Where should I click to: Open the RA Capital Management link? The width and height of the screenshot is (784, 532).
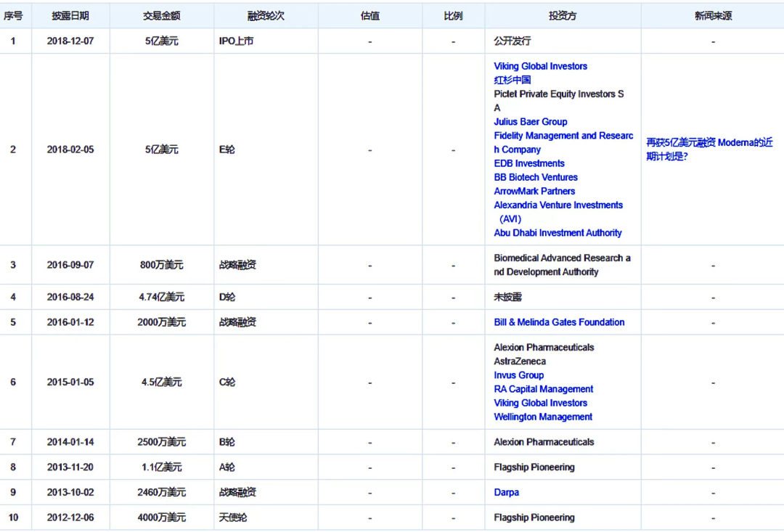tap(543, 389)
